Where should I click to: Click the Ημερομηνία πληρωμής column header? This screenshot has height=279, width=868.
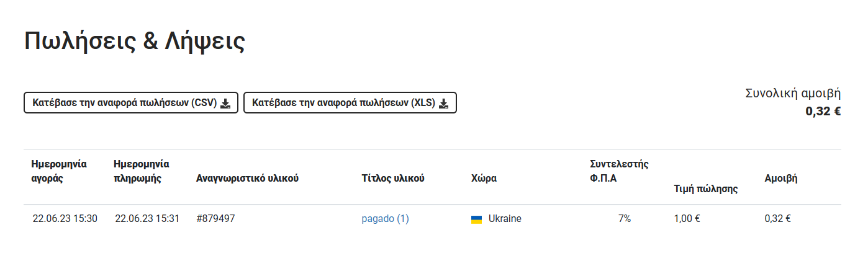[x=142, y=171]
